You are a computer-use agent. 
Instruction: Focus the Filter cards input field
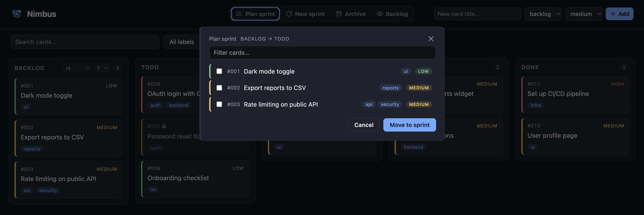[322, 53]
